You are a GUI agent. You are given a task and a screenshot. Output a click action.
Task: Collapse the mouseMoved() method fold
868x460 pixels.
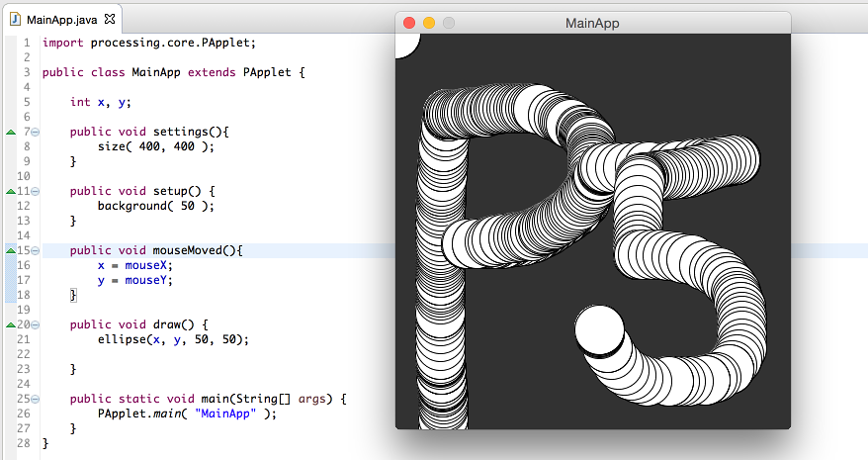click(x=35, y=250)
